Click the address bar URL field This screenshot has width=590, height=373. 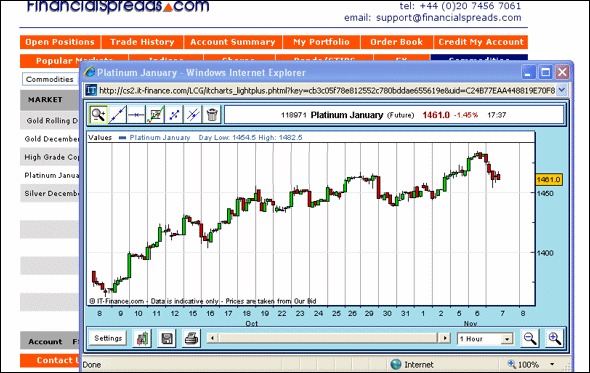(x=327, y=90)
